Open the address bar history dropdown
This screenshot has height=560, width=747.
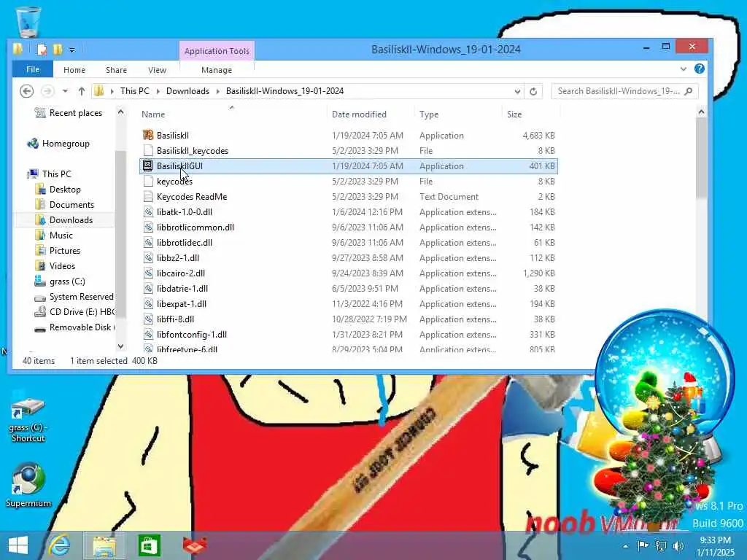(x=517, y=91)
